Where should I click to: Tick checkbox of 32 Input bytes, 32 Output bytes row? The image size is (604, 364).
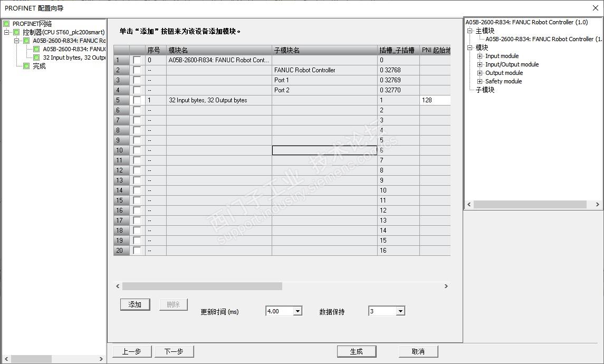(137, 100)
